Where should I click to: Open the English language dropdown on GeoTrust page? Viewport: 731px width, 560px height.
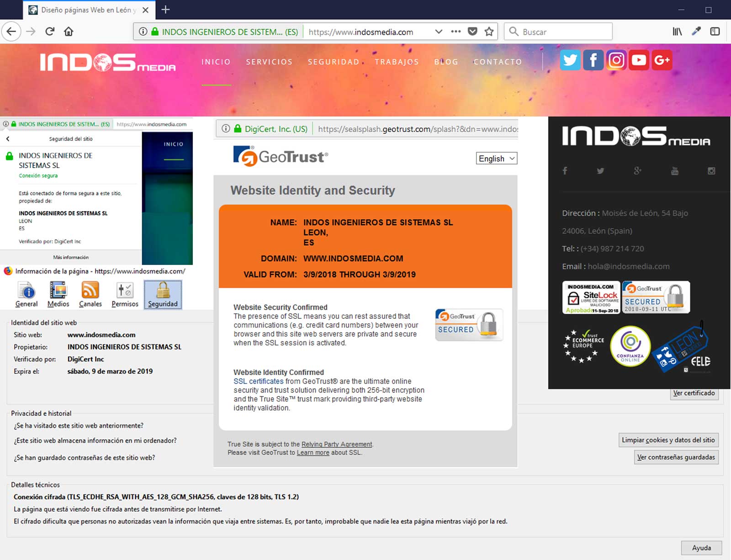(497, 158)
